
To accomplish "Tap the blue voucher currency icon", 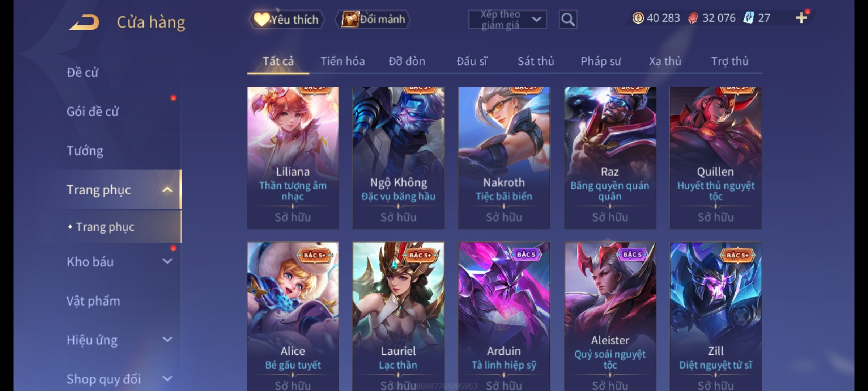I will [748, 18].
